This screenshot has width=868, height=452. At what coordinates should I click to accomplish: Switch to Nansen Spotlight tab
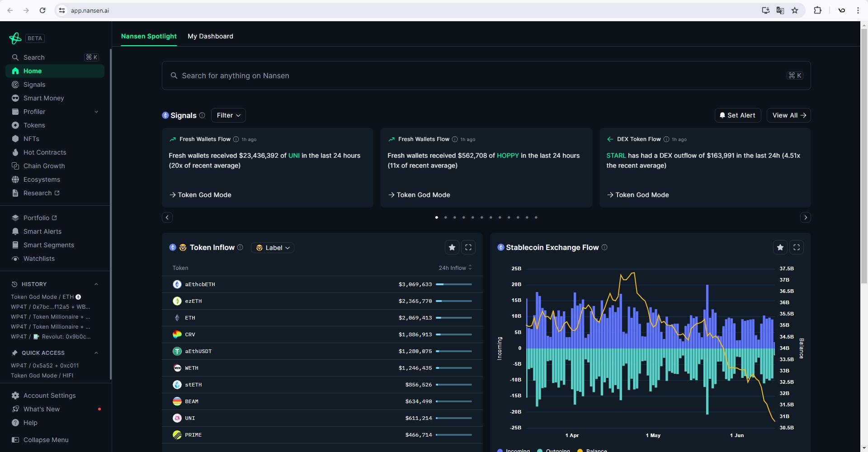point(149,36)
